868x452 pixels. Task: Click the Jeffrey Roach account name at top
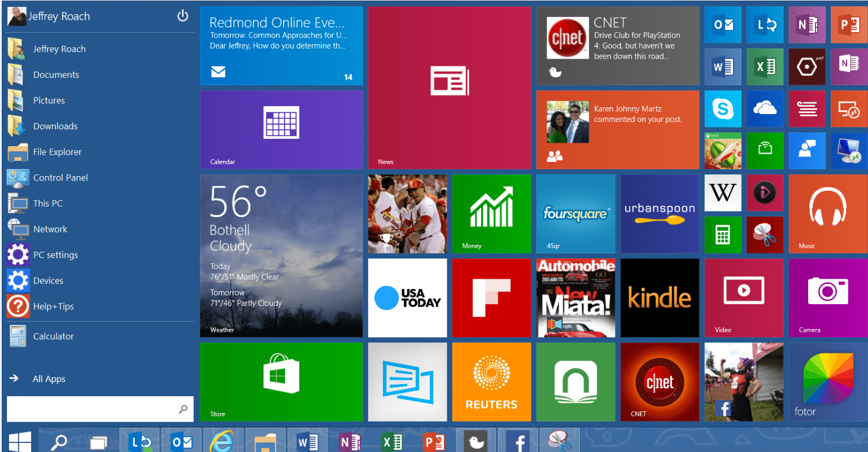(59, 16)
